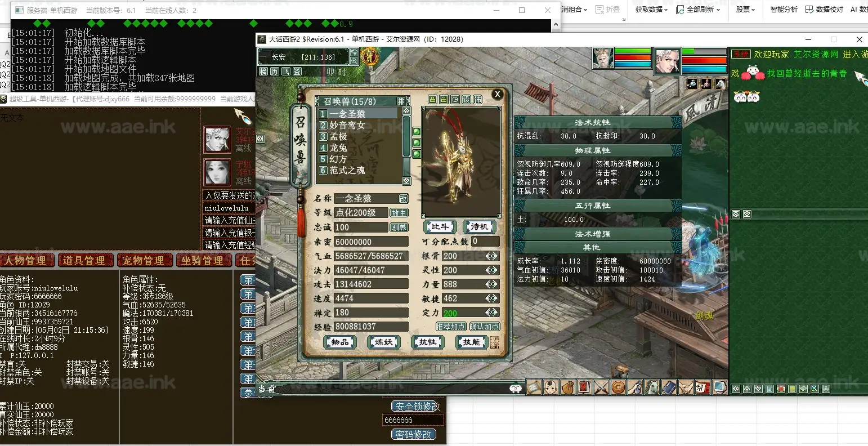
Task: Click the 飞 fly icon under the minimap
Action: point(286,72)
